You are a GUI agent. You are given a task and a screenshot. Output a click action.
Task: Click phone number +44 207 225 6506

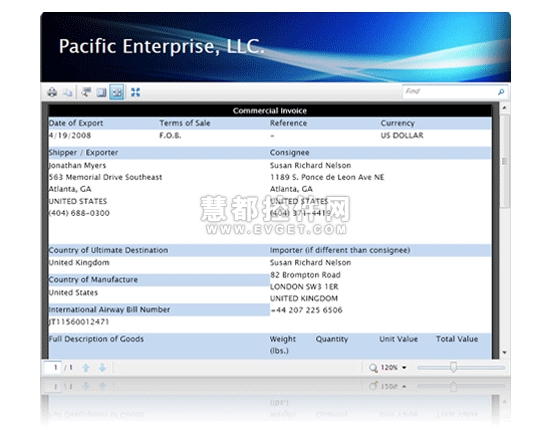click(x=306, y=310)
